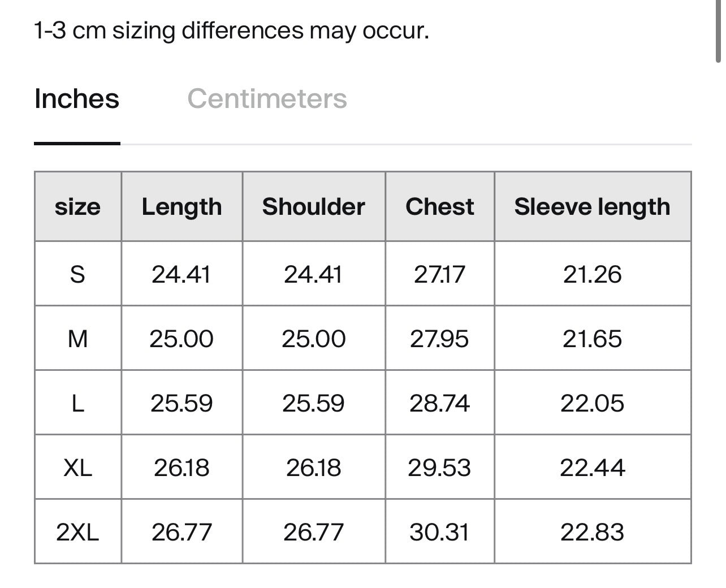Click the Shoulder column header

pyautogui.click(x=314, y=207)
